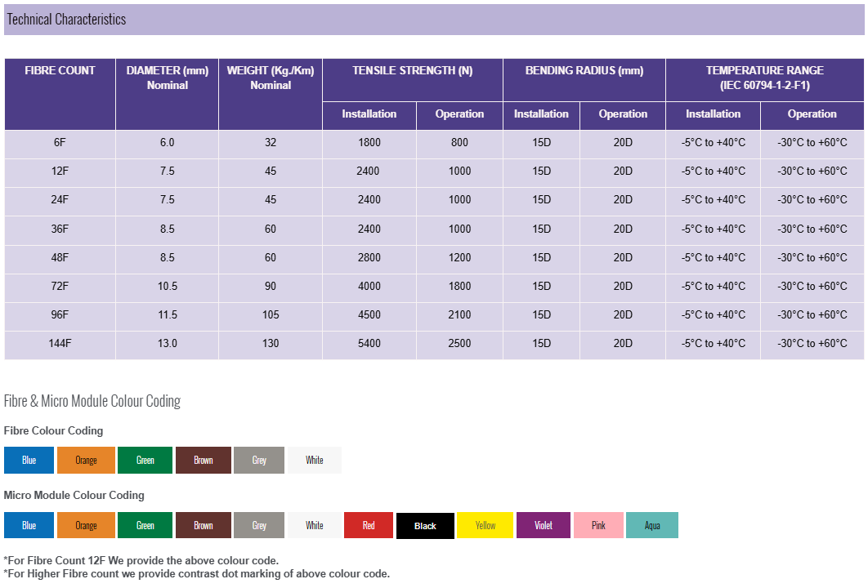Select the 6F fibre count cell
The width and height of the screenshot is (868, 588).
(x=60, y=143)
